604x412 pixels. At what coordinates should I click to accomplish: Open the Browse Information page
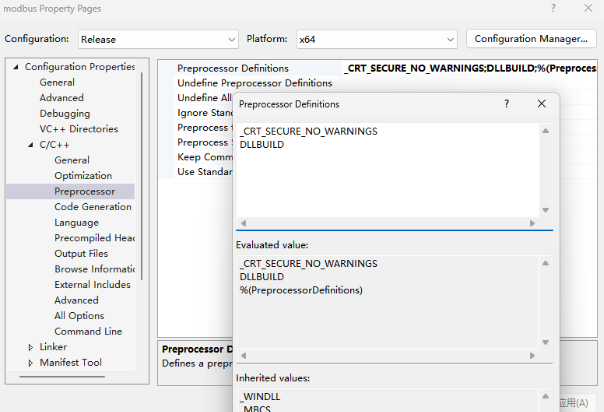[94, 269]
